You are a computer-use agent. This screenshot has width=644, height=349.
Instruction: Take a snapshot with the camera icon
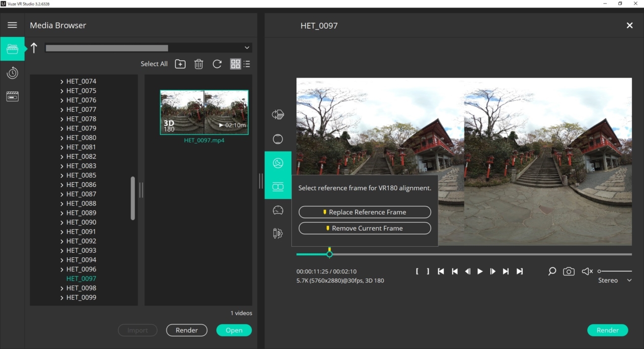(x=569, y=271)
